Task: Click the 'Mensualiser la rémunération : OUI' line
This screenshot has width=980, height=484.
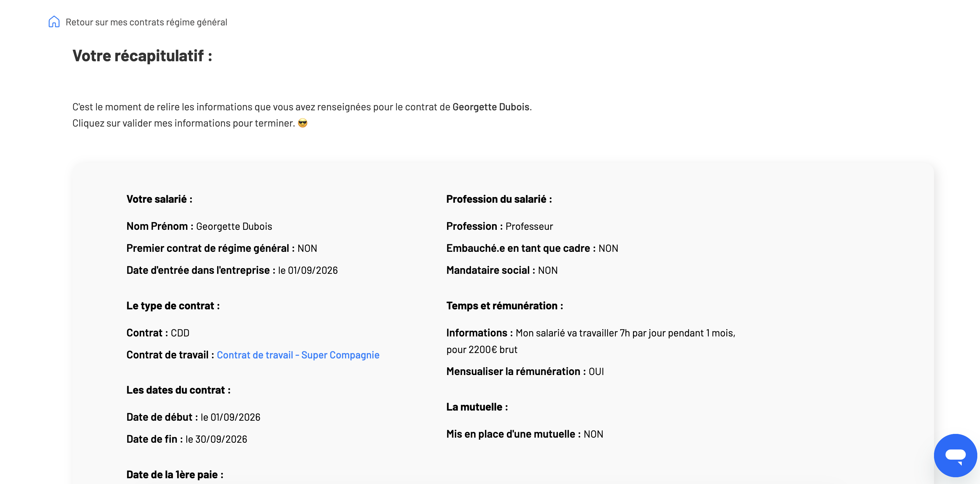Action: [525, 372]
